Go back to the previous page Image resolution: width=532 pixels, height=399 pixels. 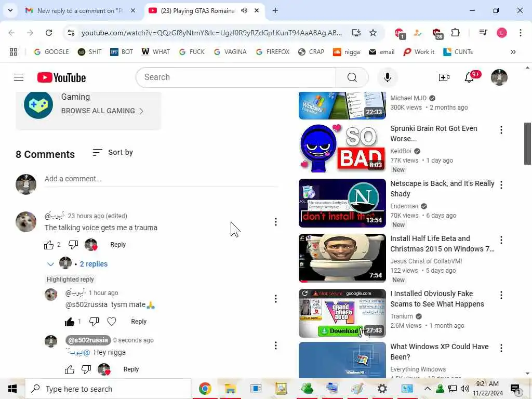(11, 33)
